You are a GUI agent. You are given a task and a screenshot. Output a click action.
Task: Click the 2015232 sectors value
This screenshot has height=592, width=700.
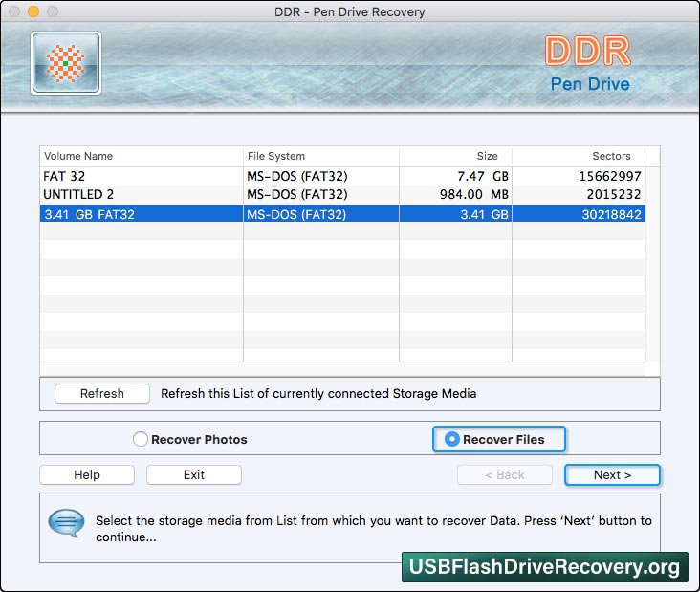tap(613, 194)
